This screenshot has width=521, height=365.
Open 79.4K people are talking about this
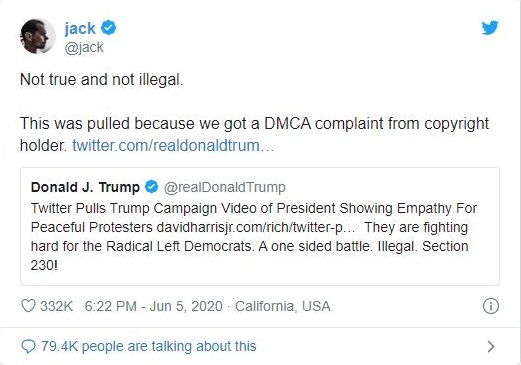(149, 346)
